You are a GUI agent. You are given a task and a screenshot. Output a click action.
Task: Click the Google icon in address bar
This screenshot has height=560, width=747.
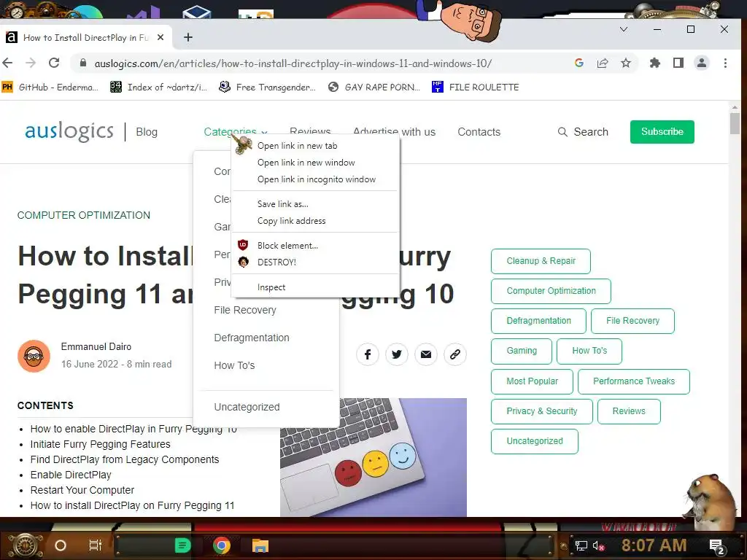tap(579, 63)
